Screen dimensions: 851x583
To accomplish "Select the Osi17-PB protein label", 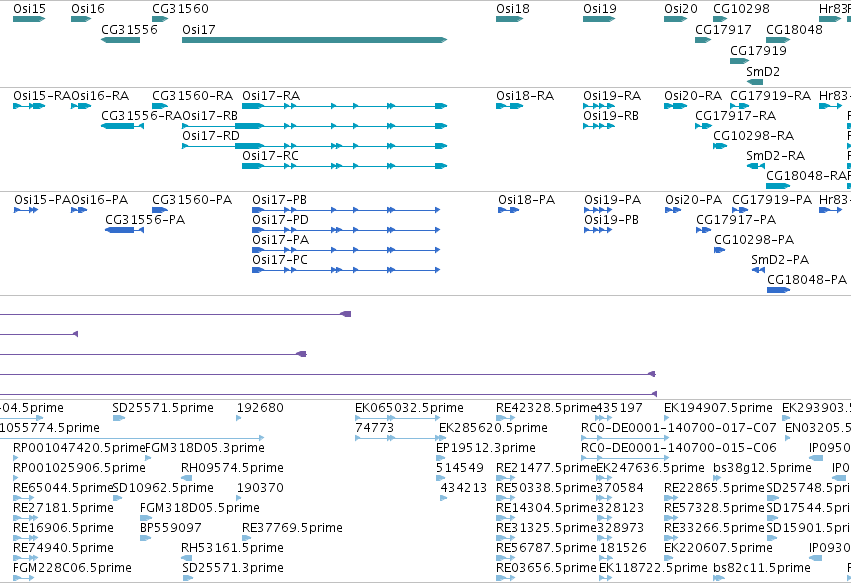I will 280,200.
